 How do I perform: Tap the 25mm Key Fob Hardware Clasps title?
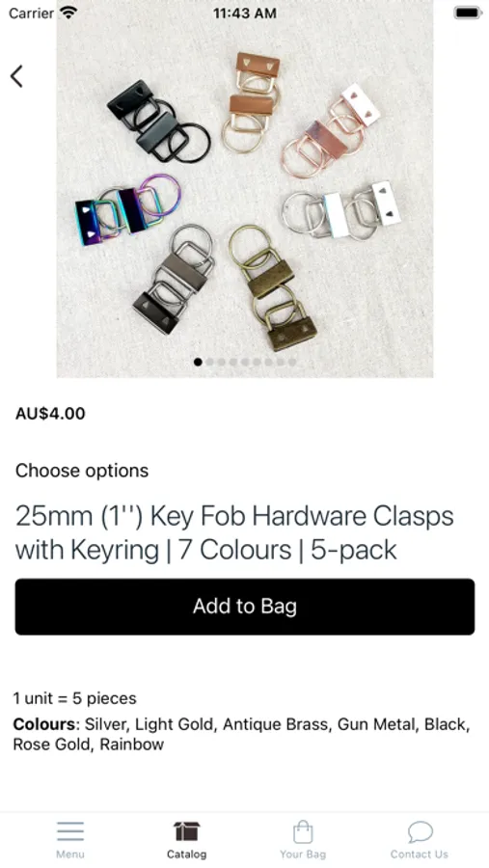coord(234,533)
